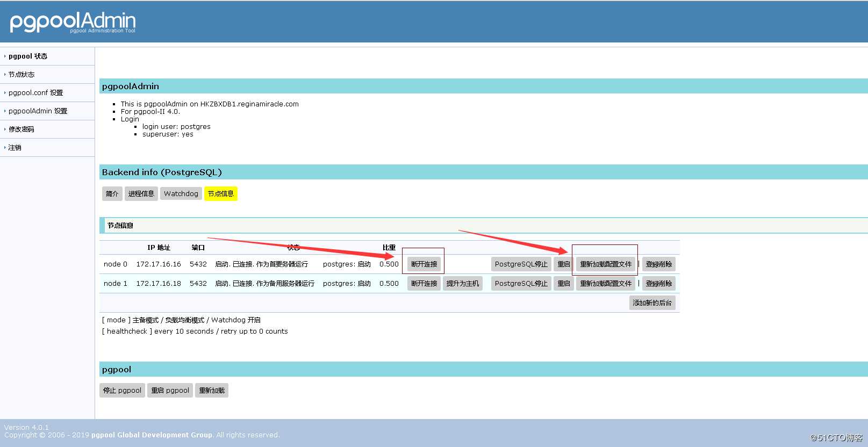868x447 pixels.
Task: Click the node 1 label
Action: coord(116,284)
